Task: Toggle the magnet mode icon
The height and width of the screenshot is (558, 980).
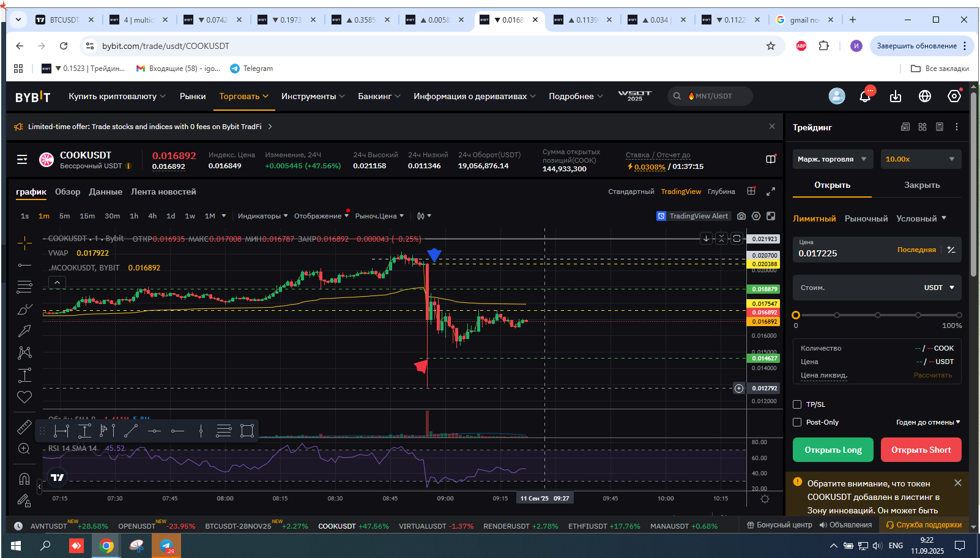Action: pyautogui.click(x=24, y=478)
